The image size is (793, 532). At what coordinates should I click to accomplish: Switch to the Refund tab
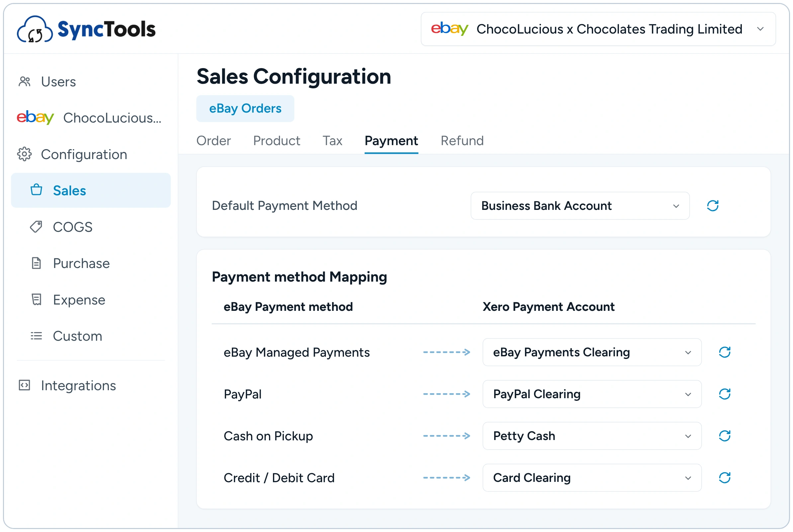click(x=462, y=141)
